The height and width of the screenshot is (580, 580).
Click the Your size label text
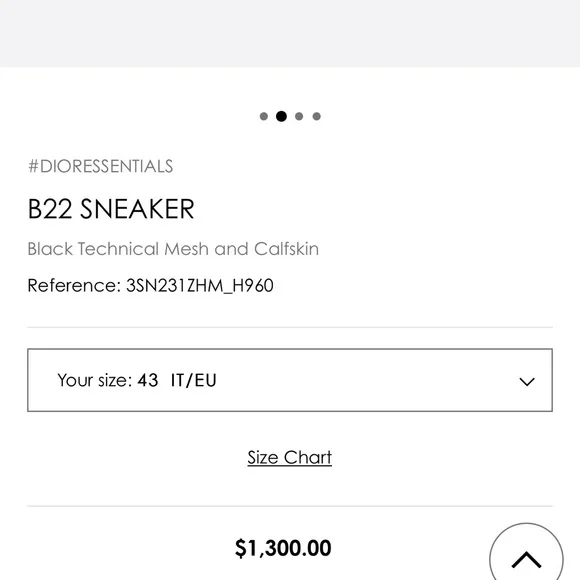click(x=95, y=380)
